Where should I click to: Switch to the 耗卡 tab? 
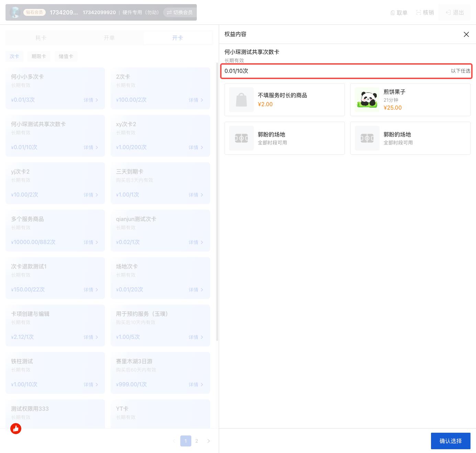click(41, 38)
